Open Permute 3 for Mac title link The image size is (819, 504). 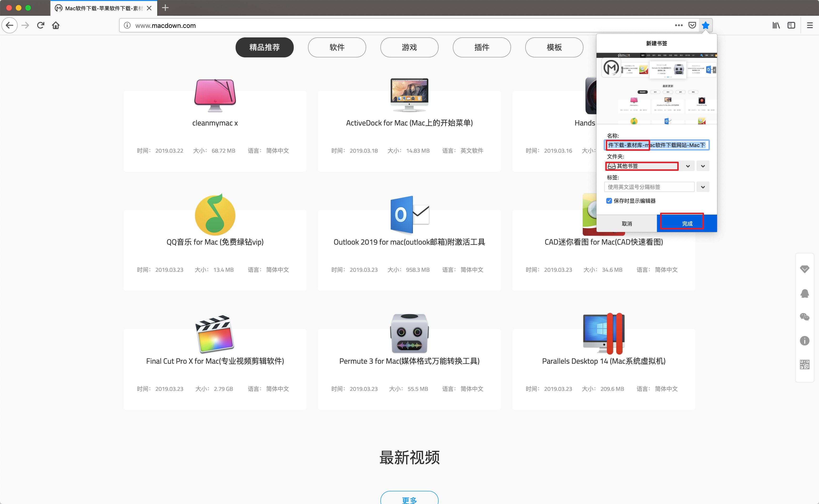coord(409,361)
